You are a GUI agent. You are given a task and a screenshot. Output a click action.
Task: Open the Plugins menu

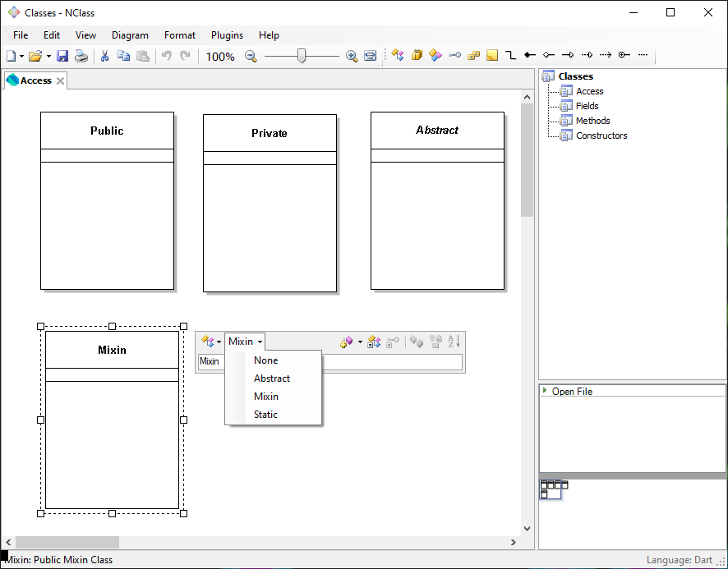click(x=227, y=35)
